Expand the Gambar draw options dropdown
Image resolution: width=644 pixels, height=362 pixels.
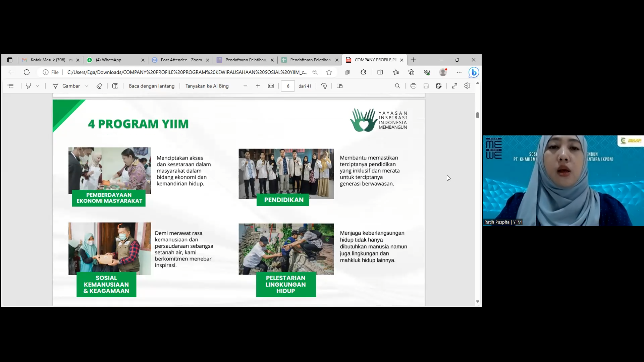87,86
